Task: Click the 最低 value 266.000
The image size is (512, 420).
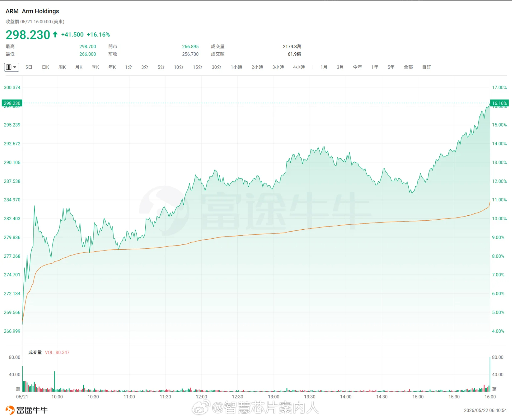Action: tap(88, 54)
